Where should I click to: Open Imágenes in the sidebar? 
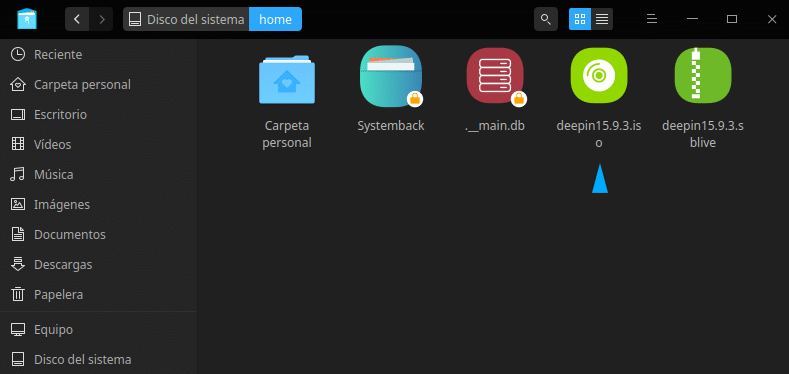pyautogui.click(x=98, y=205)
